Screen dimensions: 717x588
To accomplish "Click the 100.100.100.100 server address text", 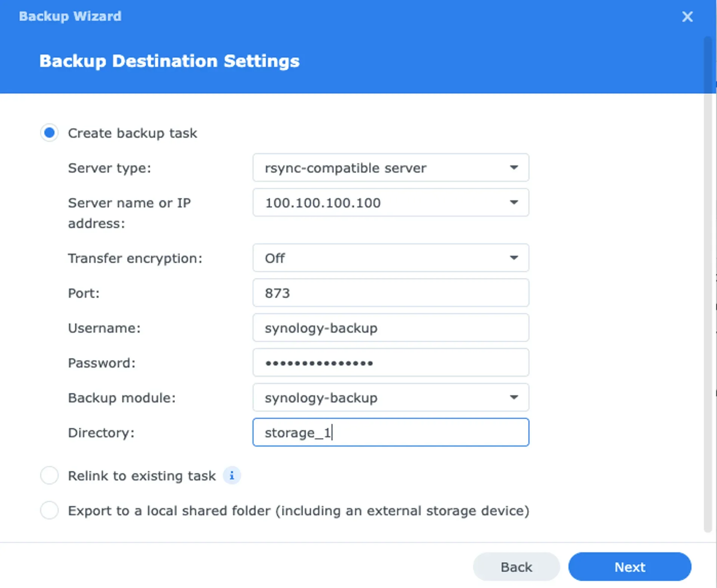I will (323, 202).
